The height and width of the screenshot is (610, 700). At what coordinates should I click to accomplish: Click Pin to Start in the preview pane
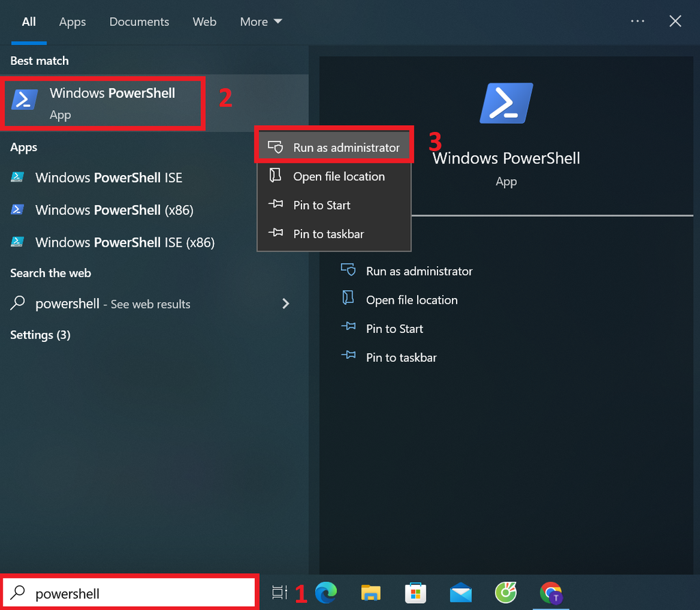click(x=394, y=329)
